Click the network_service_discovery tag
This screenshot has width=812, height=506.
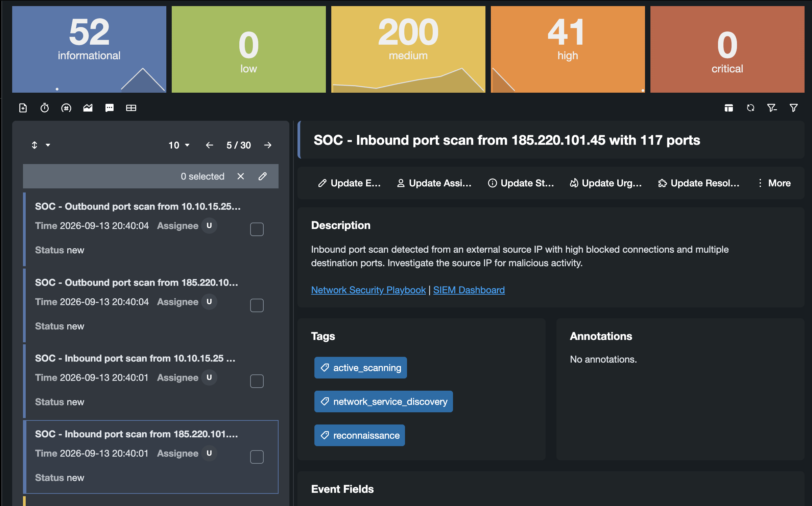(x=384, y=401)
